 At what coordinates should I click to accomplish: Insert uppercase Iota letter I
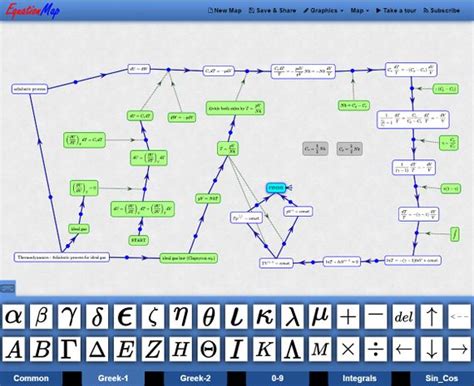[236, 349]
